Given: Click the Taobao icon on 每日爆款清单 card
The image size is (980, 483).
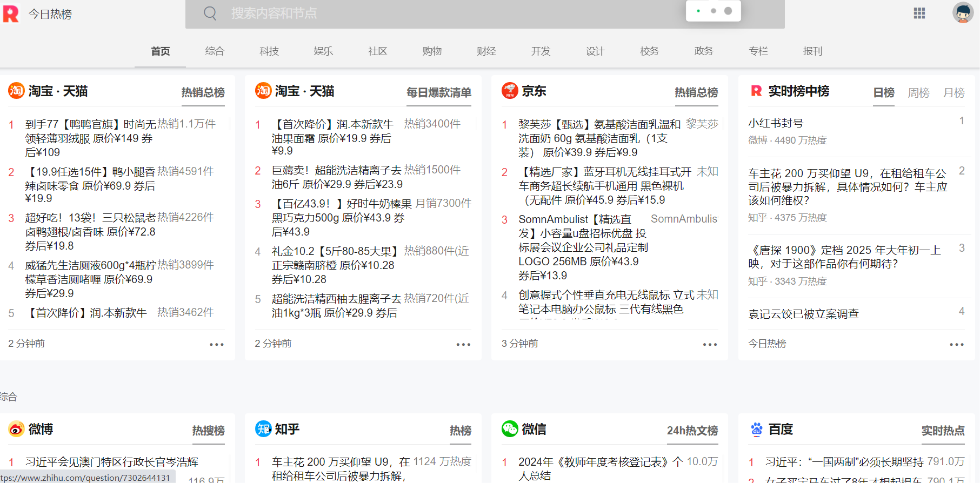Looking at the screenshot, I should tap(263, 91).
